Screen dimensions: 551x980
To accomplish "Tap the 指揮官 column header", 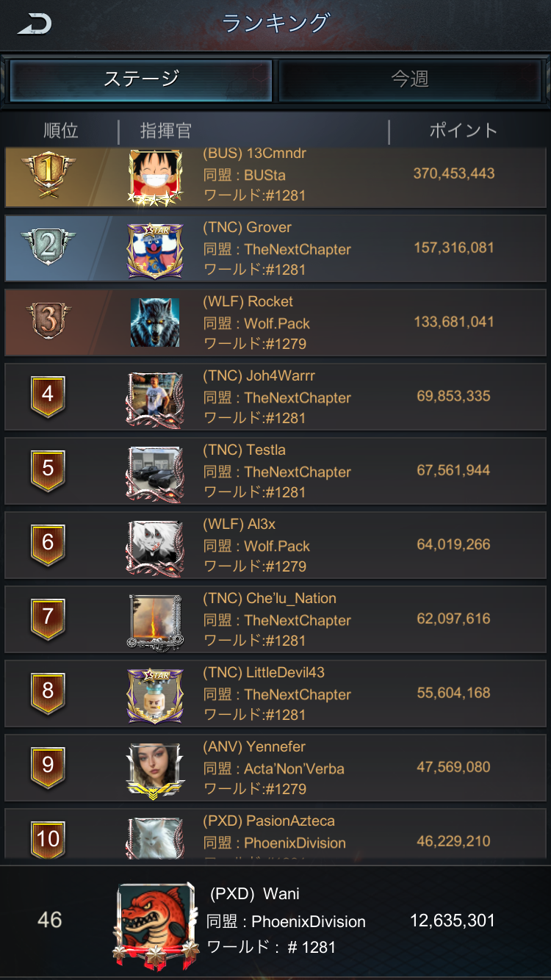I will 166,131.
